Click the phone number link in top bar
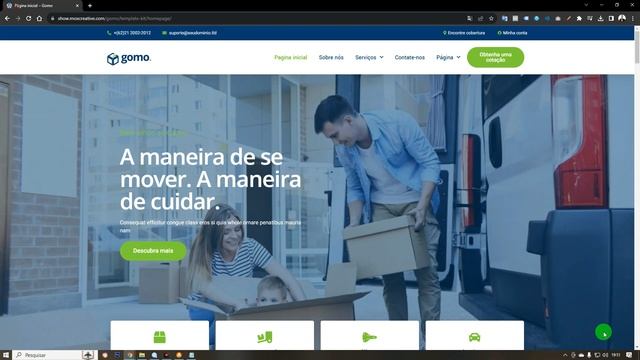640x360 pixels. pos(132,33)
